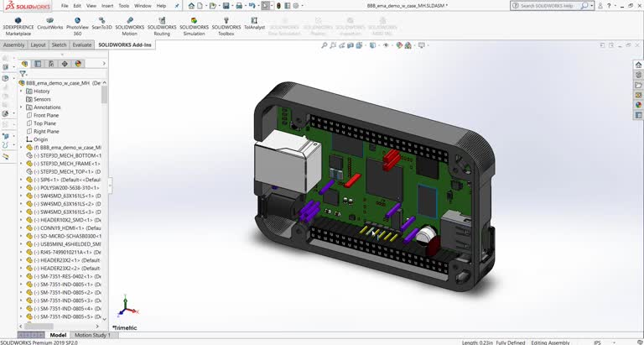Viewport: 644px width, 345px height.
Task: Open SOLIDWORKS Resources home in task pane
Action: (x=638, y=65)
